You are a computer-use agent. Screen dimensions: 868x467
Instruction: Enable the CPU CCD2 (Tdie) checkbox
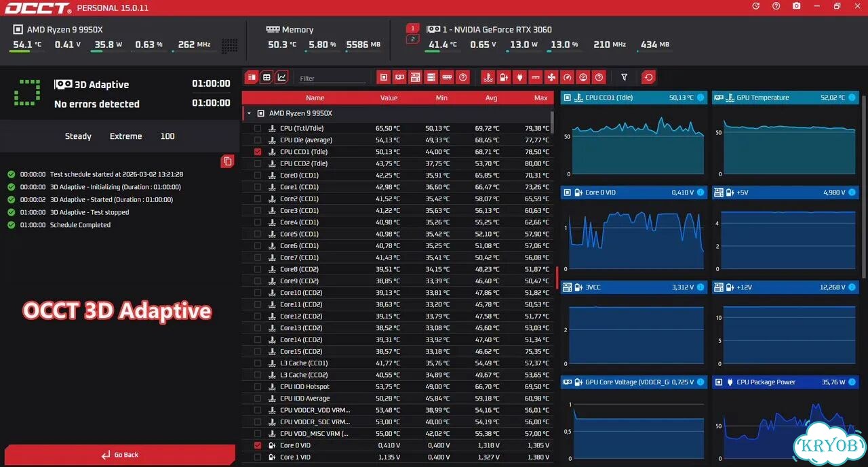pos(258,163)
